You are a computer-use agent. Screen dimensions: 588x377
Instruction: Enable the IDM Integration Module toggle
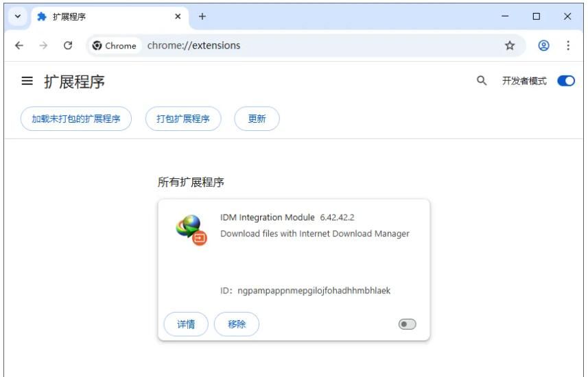[408, 324]
